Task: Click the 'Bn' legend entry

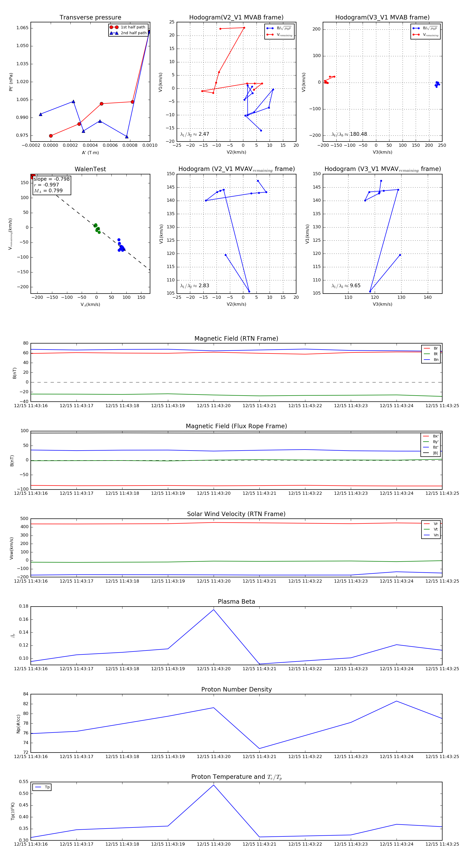Action: pos(431,360)
